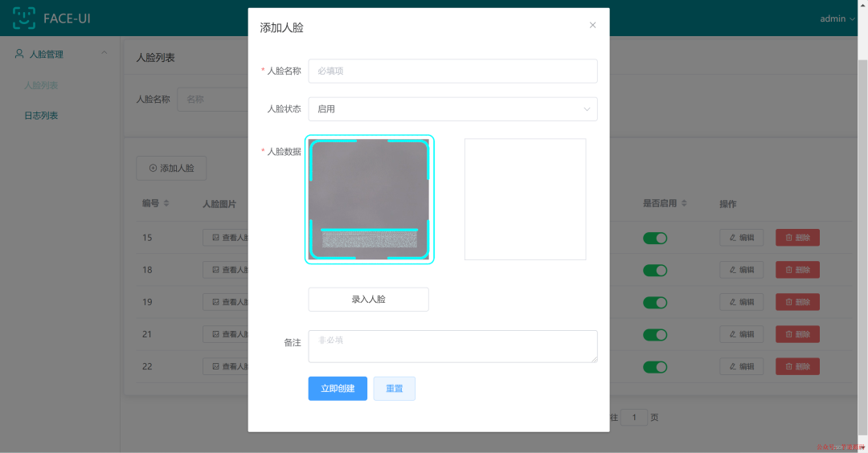This screenshot has width=868, height=453.
Task: Toggle the enable switch for row 19
Action: (655, 303)
